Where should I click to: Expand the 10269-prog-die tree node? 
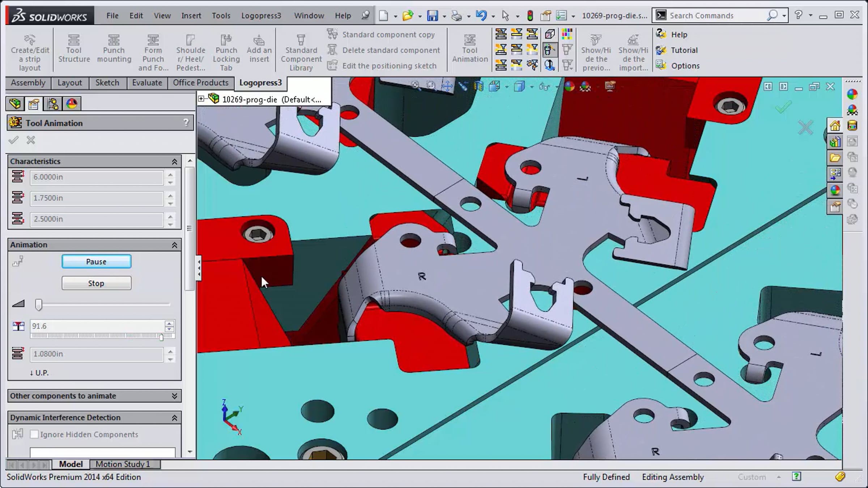[x=201, y=98]
